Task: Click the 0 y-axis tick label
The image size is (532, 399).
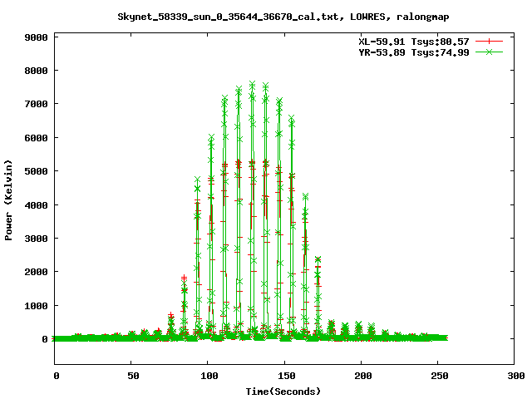Action: [x=45, y=339]
